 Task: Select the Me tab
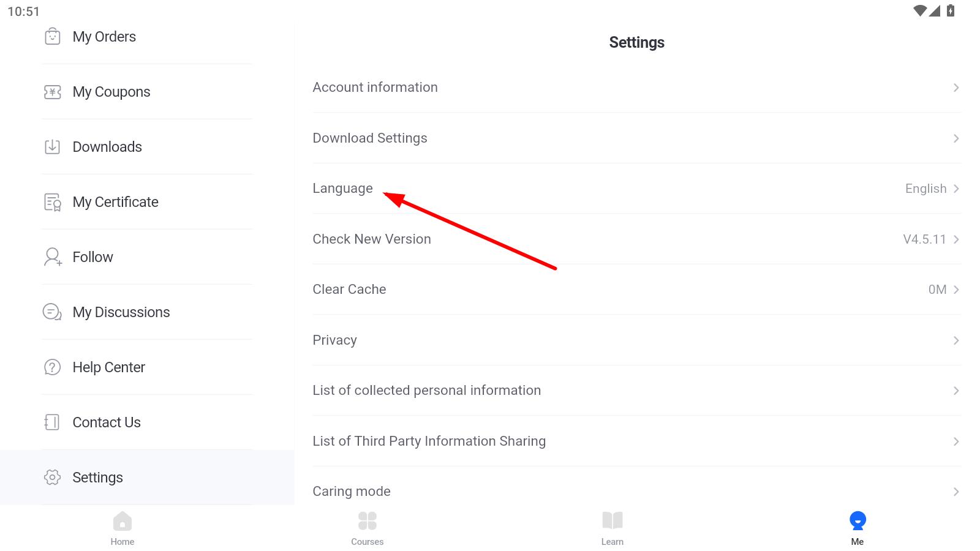858,528
